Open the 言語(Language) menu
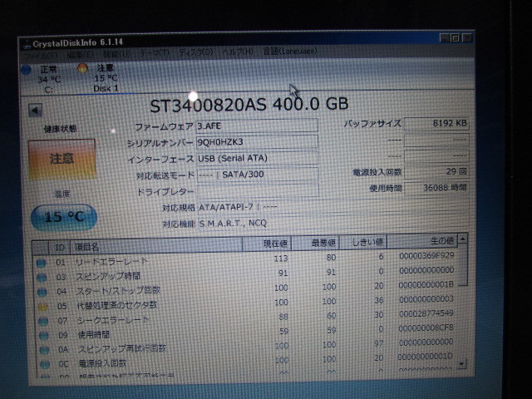 [290, 52]
